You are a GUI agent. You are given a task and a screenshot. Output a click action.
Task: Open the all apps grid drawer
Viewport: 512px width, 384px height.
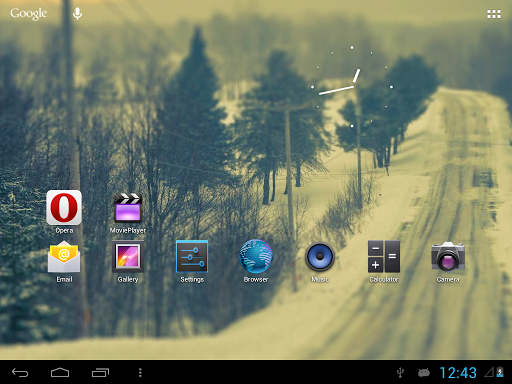tap(494, 14)
